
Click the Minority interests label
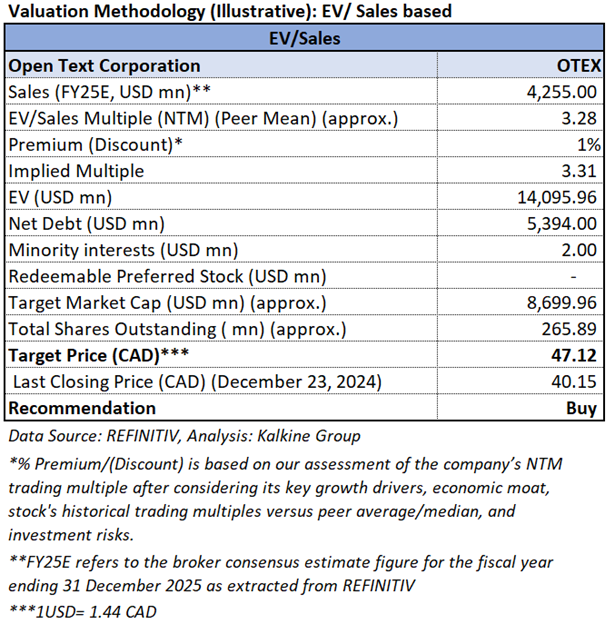pyautogui.click(x=123, y=250)
